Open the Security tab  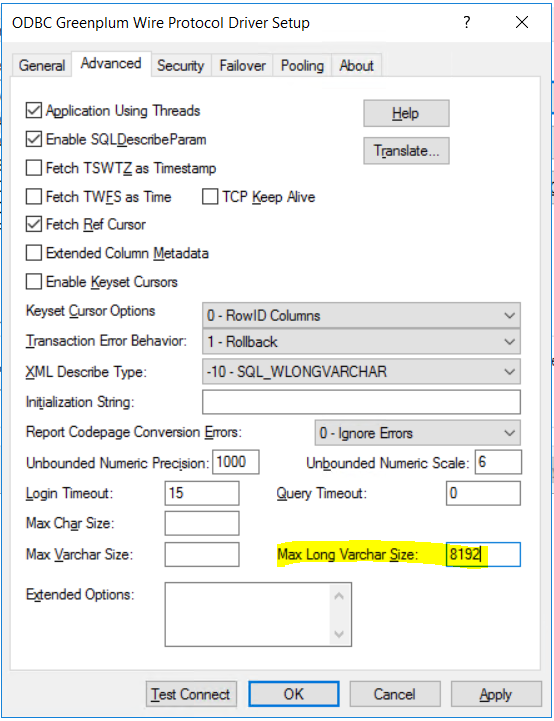pyautogui.click(x=181, y=65)
